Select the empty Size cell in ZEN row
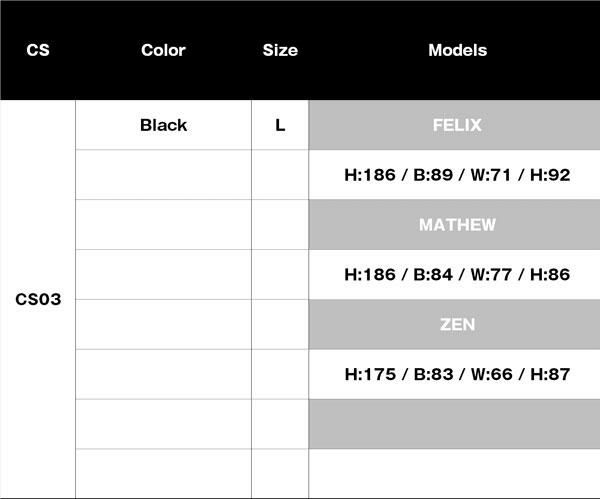This screenshot has width=600, height=499. coord(280,324)
